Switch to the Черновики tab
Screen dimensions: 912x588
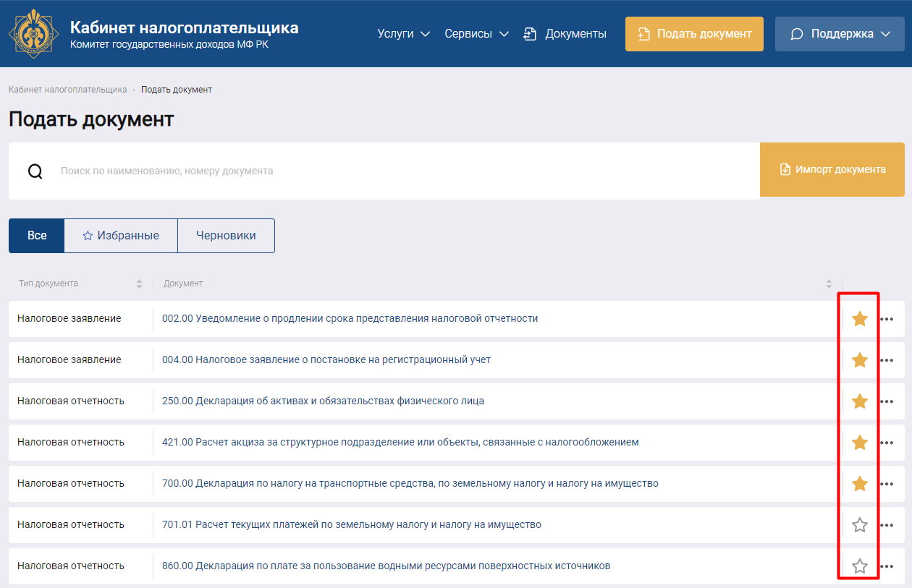pos(226,236)
